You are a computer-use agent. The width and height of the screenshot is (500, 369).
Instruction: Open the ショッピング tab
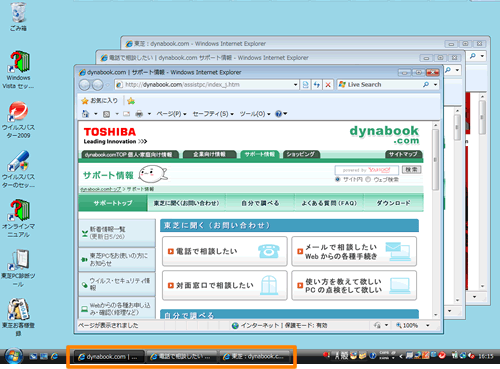301,154
